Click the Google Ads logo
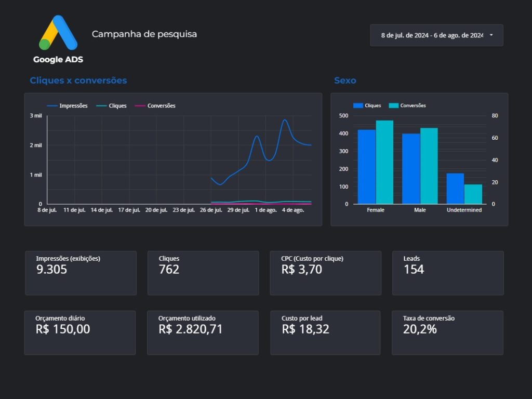Screen dimensions: 532x399 58,39
